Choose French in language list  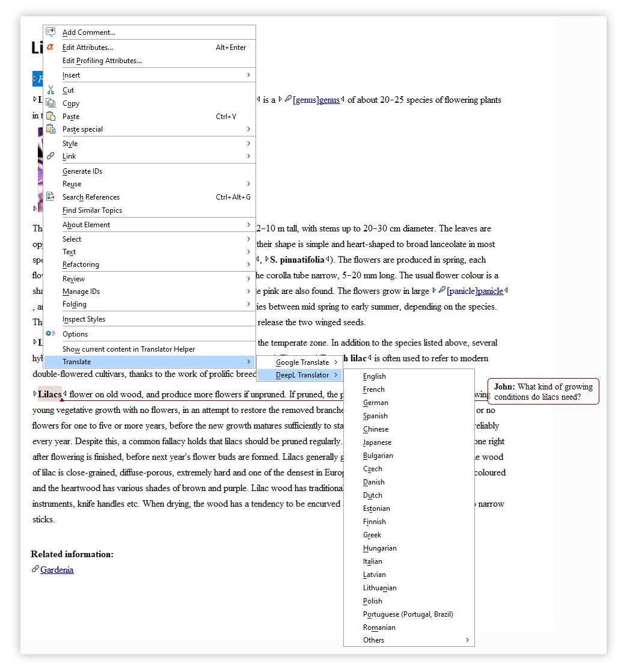pyautogui.click(x=409, y=389)
